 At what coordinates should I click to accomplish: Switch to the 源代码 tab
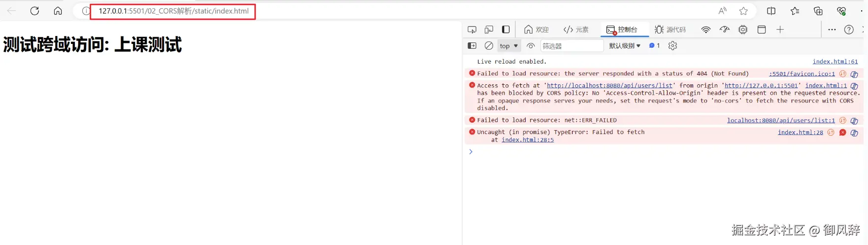[x=670, y=30]
